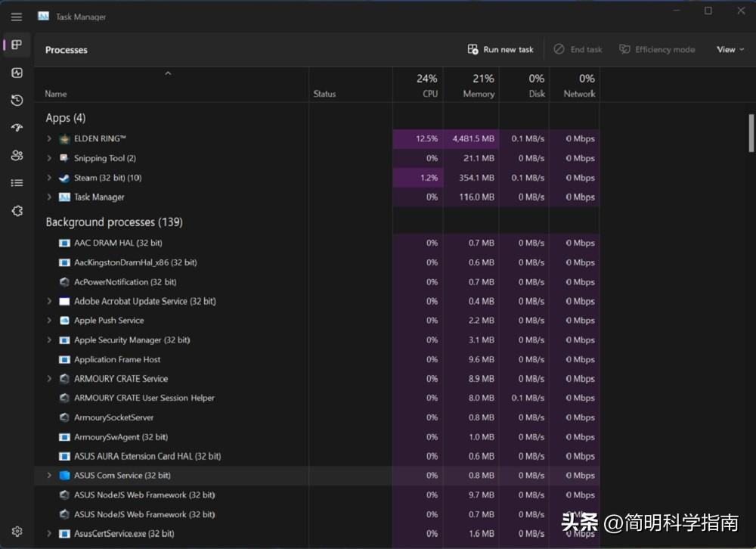Select AacKingstonDramHal_x86 (32 bit) process
The width and height of the screenshot is (756, 549).
317,262
